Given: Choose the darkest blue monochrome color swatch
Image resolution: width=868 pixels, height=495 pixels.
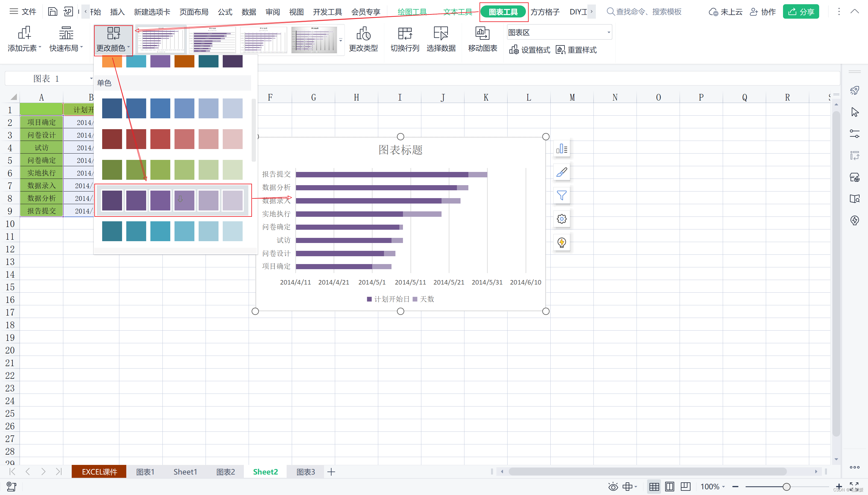Looking at the screenshot, I should coord(112,108).
